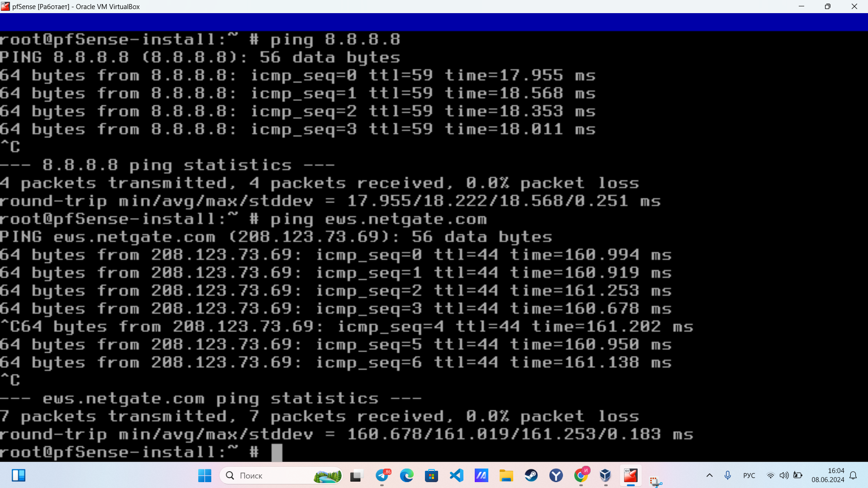Click the battery status tray icon
Screen dimensions: 868x488
(x=798, y=475)
